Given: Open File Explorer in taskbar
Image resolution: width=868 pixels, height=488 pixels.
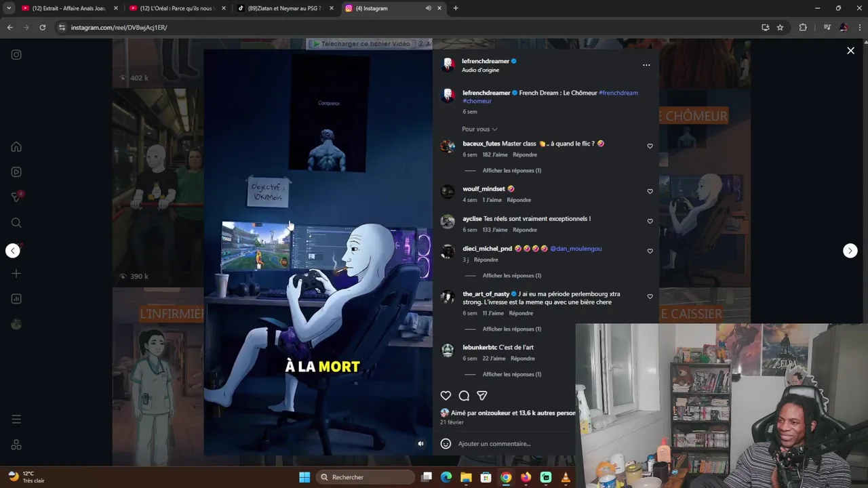Looking at the screenshot, I should [x=466, y=477].
